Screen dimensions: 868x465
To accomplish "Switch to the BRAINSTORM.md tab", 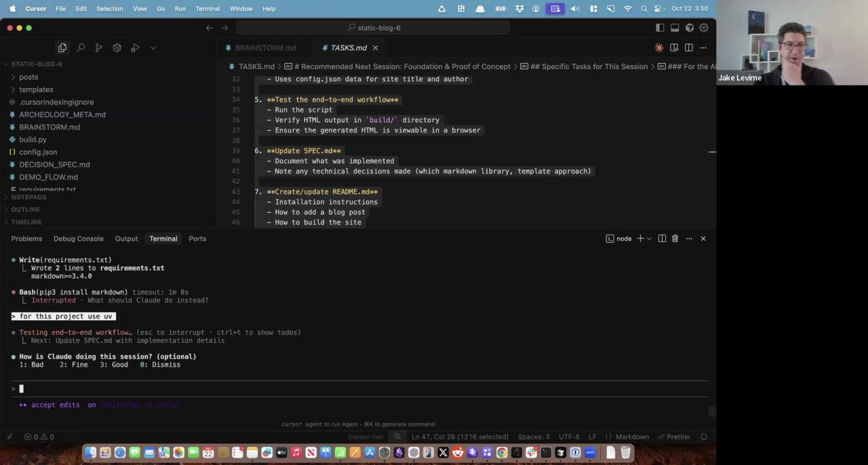I will 265,47.
